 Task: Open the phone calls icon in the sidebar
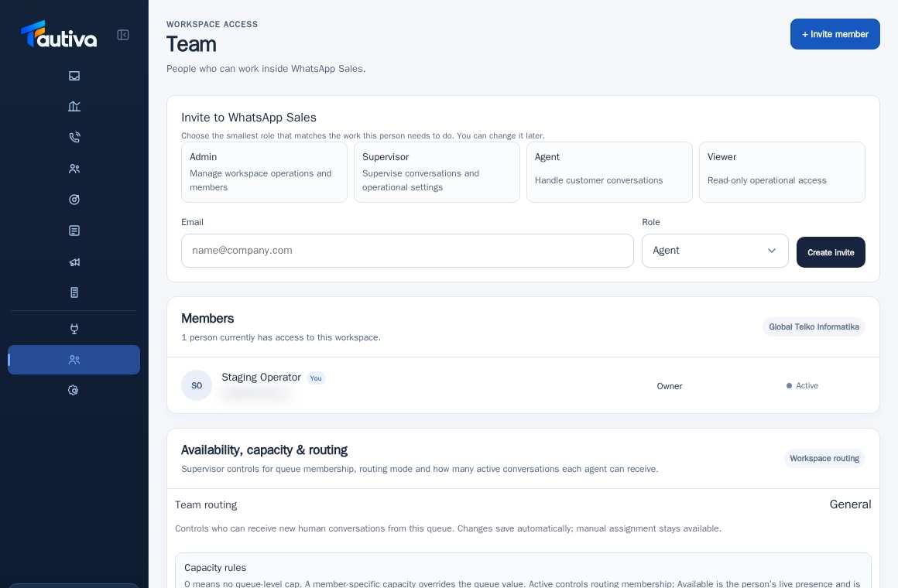pos(74,138)
